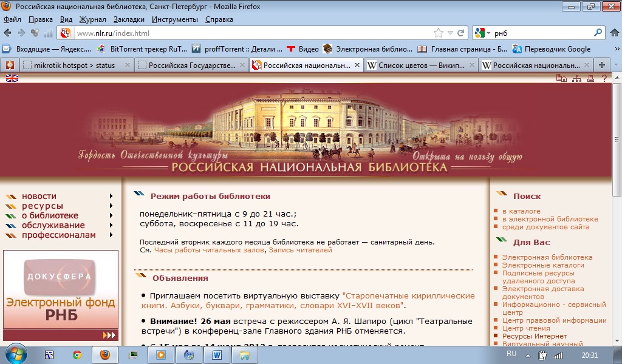Open the list-all-tabs dropdown arrow
Screen dimensions: 622x364
point(616,65)
